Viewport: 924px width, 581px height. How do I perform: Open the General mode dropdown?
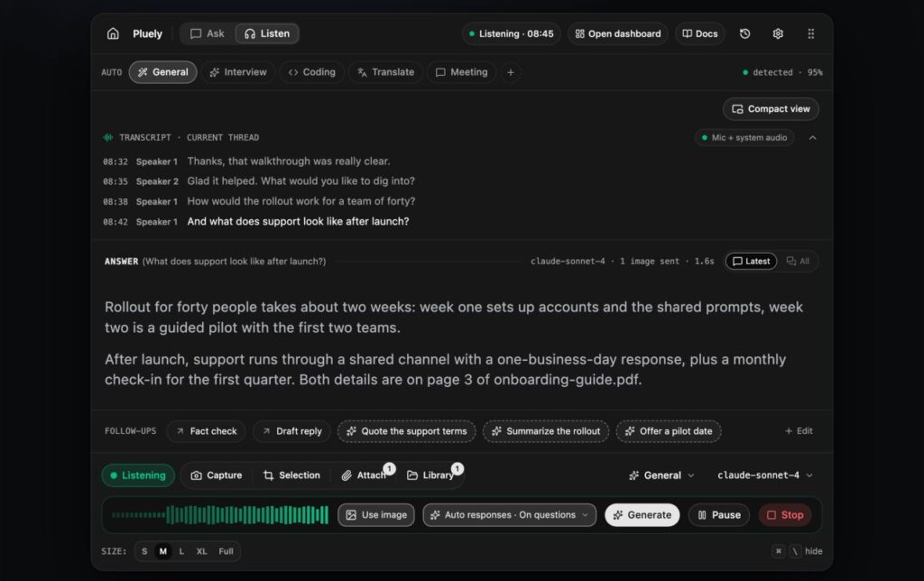661,475
